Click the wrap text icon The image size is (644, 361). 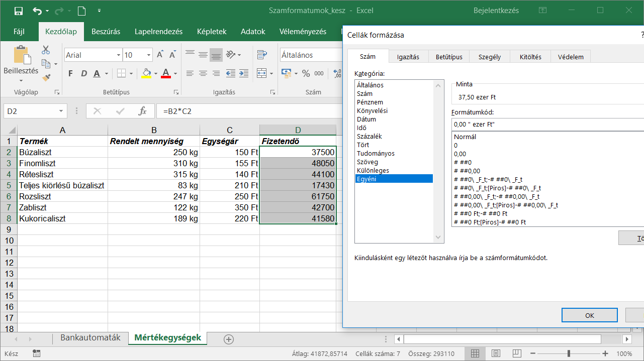point(262,55)
